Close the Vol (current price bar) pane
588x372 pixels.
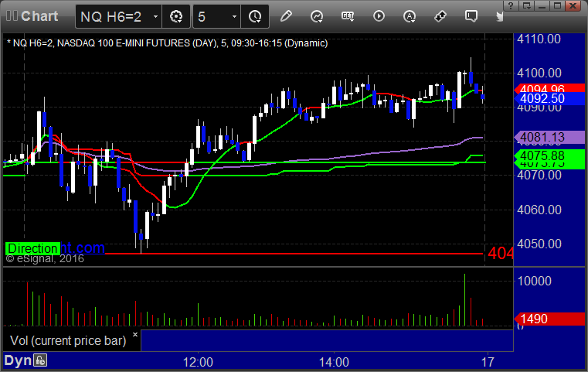pos(135,334)
